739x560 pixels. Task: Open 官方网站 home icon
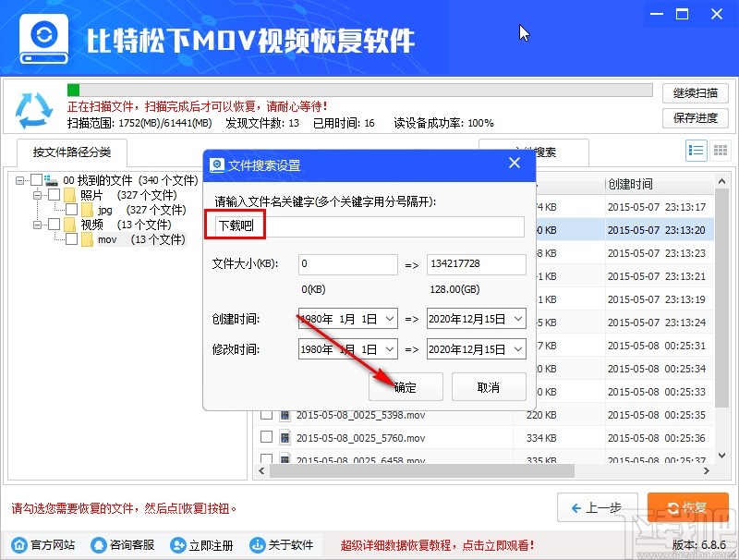(x=19, y=545)
